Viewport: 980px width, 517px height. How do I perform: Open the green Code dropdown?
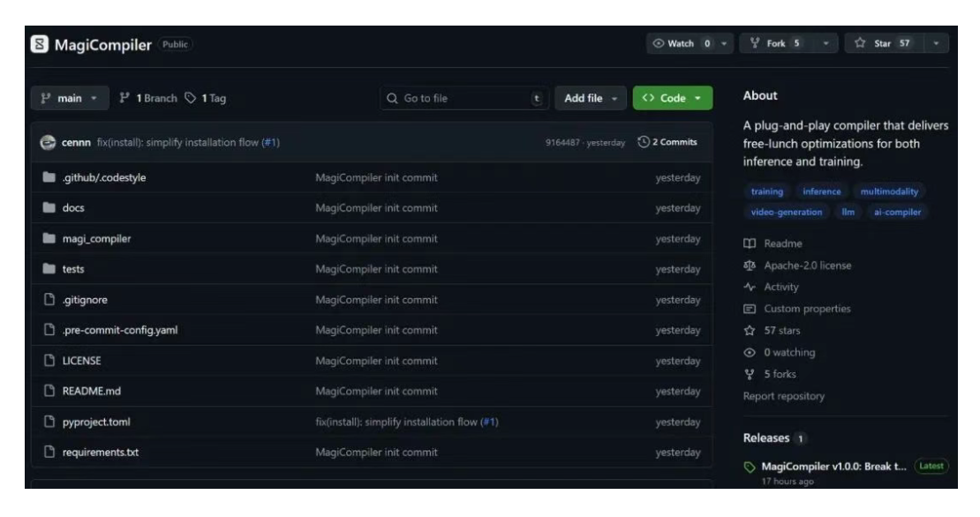(673, 98)
